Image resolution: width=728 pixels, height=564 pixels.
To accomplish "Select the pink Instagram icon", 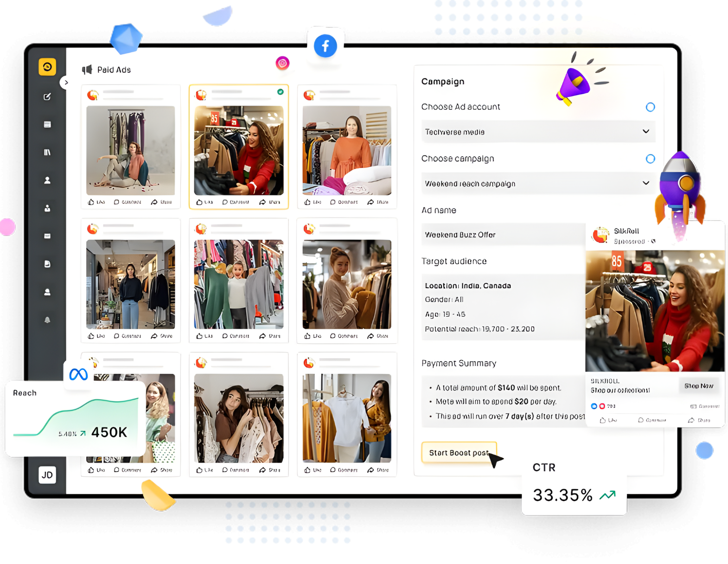I will (x=282, y=63).
